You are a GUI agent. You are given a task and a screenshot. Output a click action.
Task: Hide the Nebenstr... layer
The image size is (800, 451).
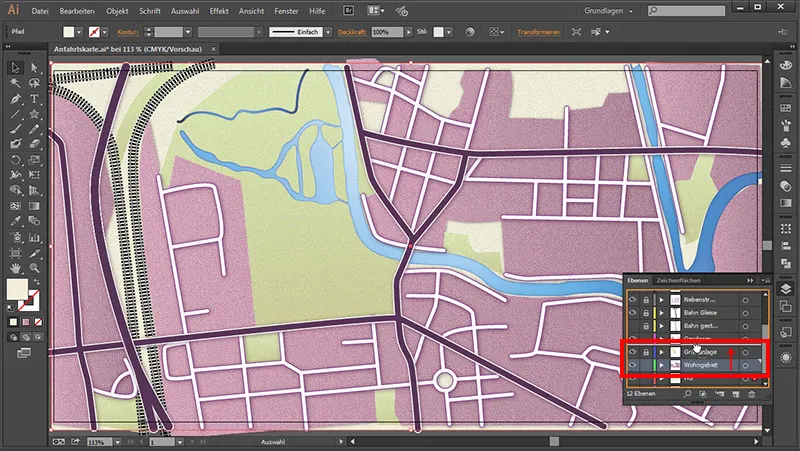coord(633,299)
